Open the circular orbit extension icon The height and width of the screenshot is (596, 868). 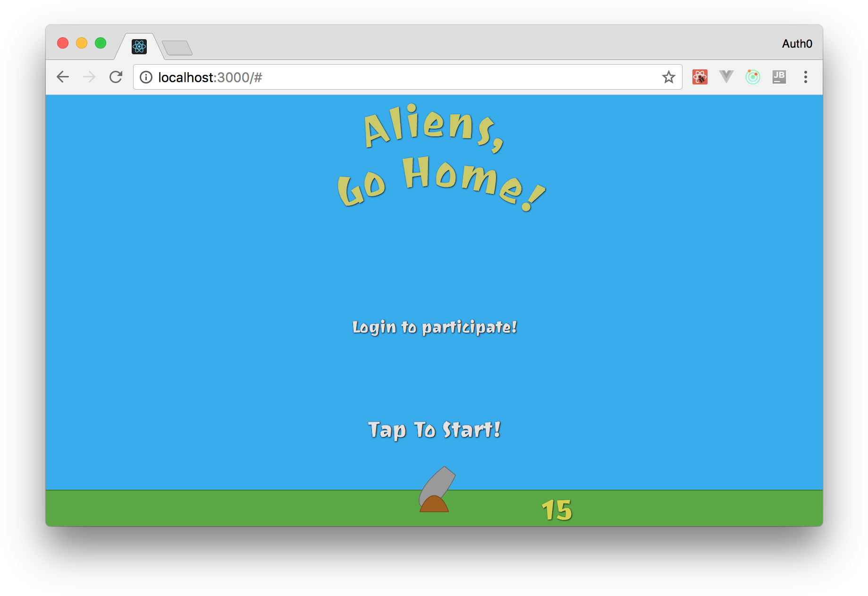tap(752, 76)
